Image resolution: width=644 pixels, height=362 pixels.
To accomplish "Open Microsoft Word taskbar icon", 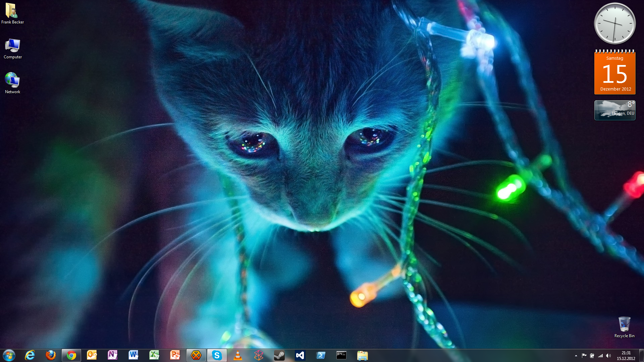I will pyautogui.click(x=133, y=355).
